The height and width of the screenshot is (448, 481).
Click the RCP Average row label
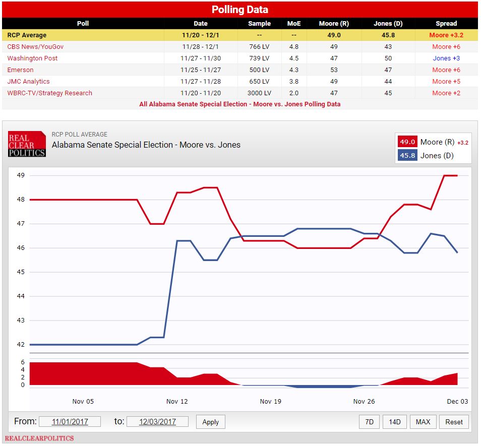(27, 35)
